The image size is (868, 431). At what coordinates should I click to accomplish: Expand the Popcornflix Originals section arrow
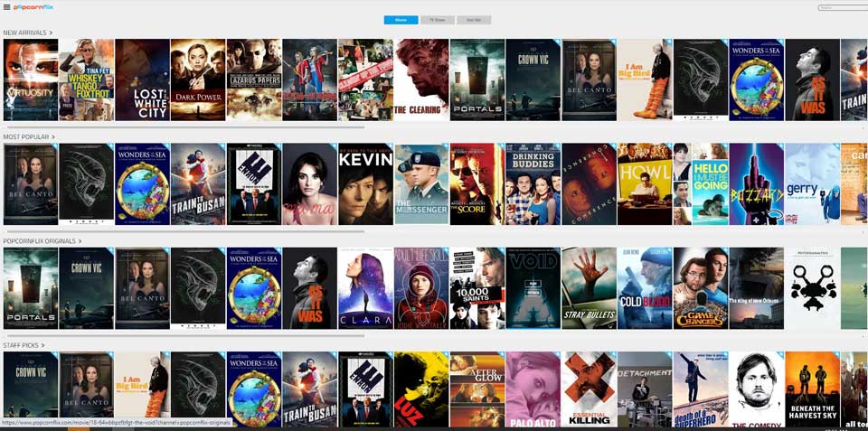tap(80, 241)
